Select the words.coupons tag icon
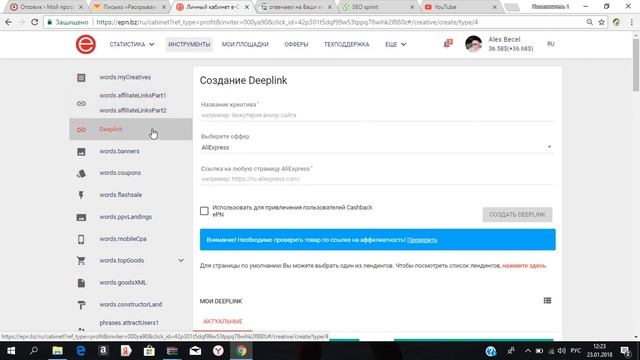The width and height of the screenshot is (640, 360). tap(81, 173)
